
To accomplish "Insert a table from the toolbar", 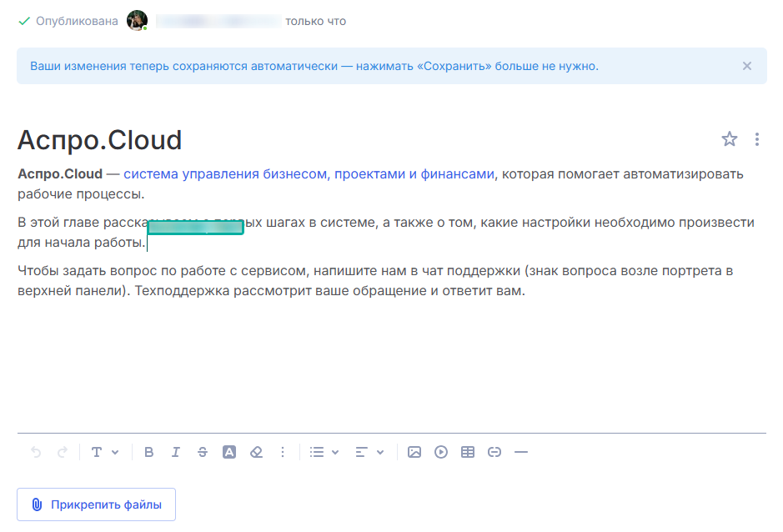I will pos(468,452).
